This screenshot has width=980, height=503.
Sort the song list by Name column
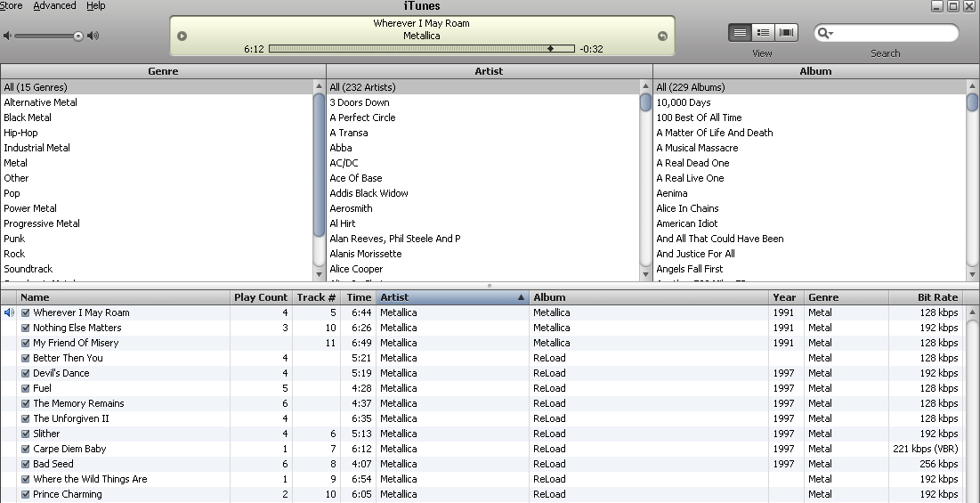(x=124, y=297)
